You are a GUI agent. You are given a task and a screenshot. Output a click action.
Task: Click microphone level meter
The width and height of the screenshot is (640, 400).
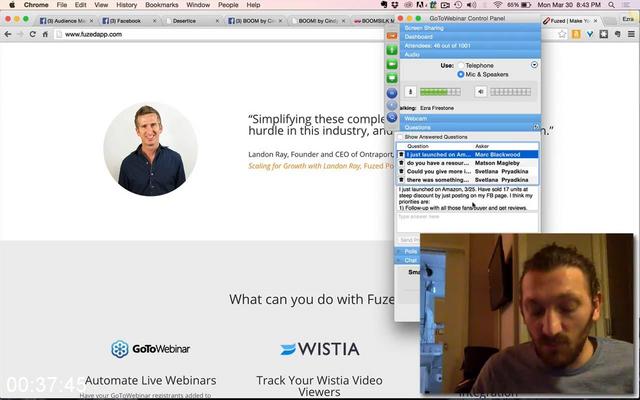(440, 92)
